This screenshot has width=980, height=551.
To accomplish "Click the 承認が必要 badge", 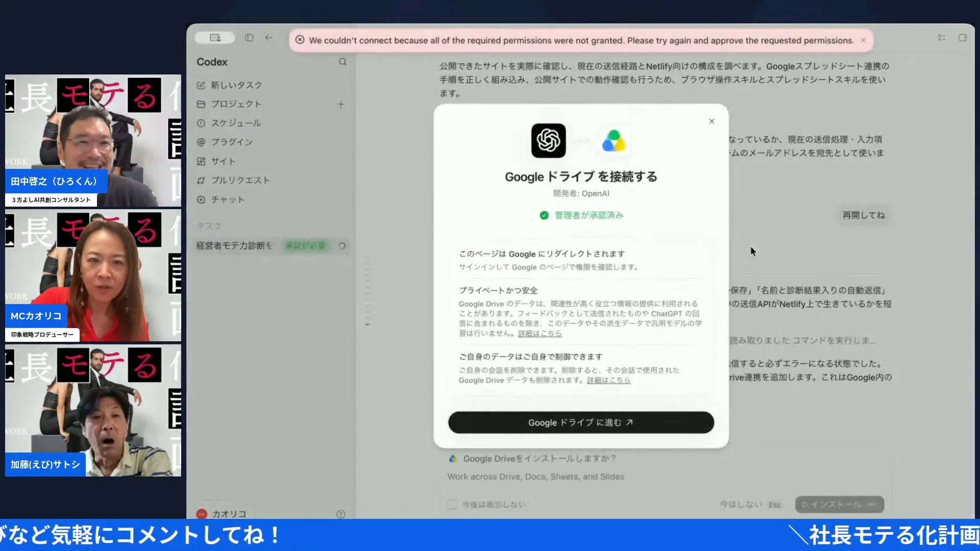I will [x=305, y=246].
